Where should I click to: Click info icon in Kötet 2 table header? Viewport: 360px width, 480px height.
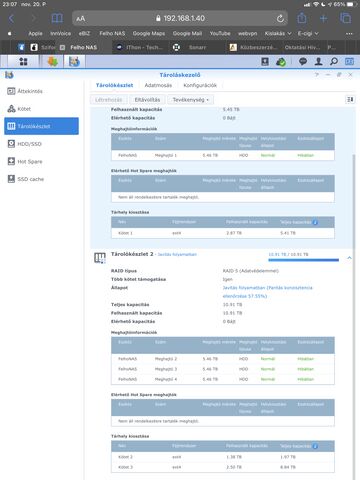[x=315, y=446]
